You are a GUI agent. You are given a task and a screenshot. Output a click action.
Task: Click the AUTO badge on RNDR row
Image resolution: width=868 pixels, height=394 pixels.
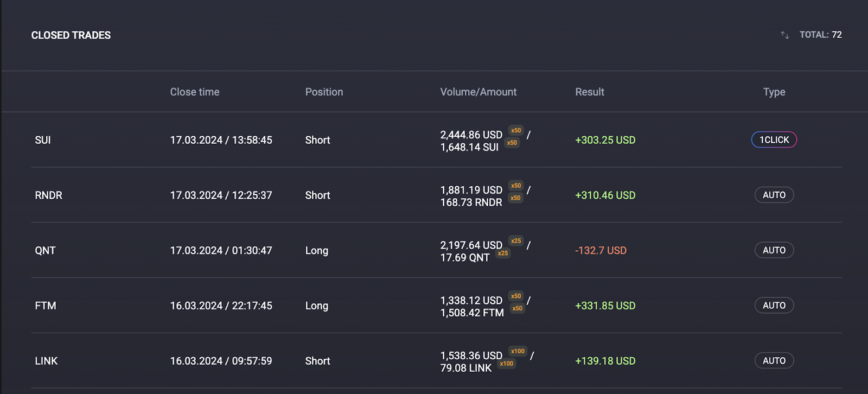click(x=774, y=195)
